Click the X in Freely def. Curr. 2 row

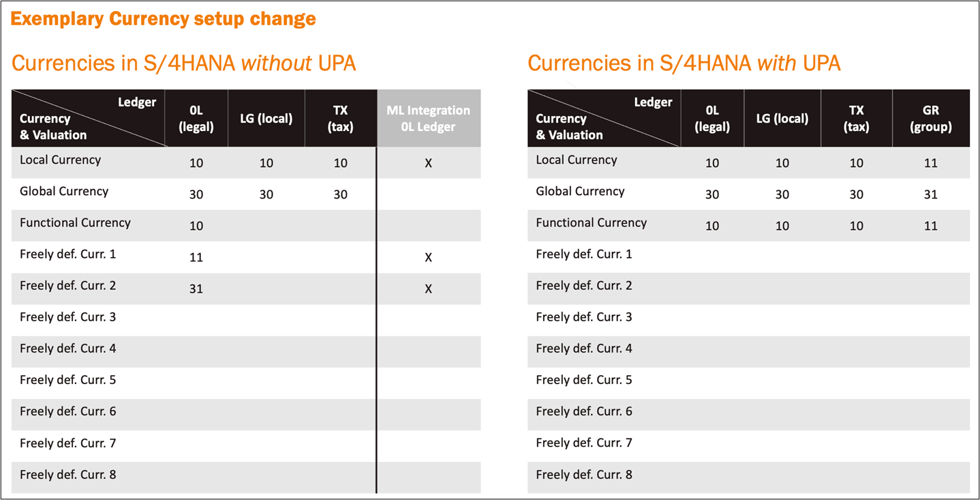coord(428,289)
